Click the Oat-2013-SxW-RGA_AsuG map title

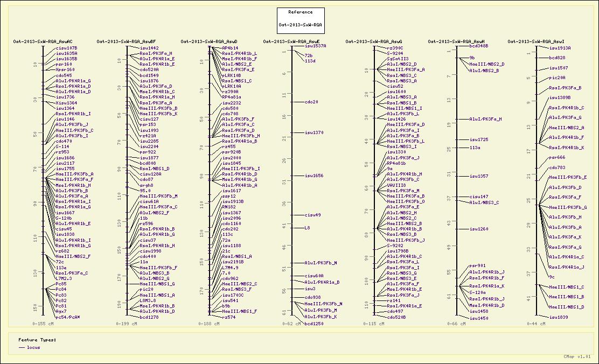tap(374, 41)
